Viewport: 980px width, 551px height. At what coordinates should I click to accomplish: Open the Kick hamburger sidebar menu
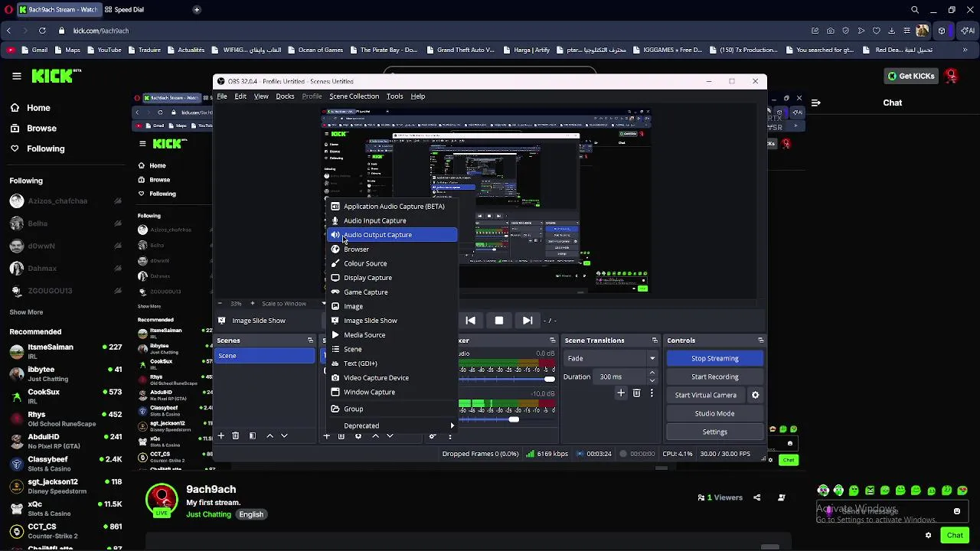pyautogui.click(x=16, y=76)
